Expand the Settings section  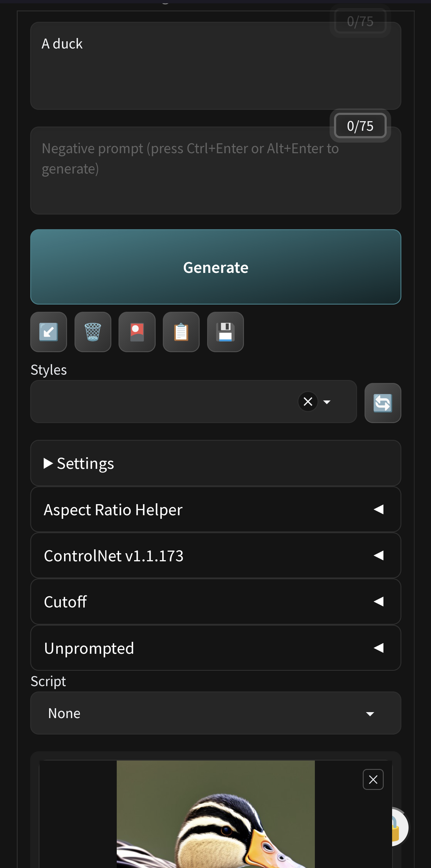215,463
